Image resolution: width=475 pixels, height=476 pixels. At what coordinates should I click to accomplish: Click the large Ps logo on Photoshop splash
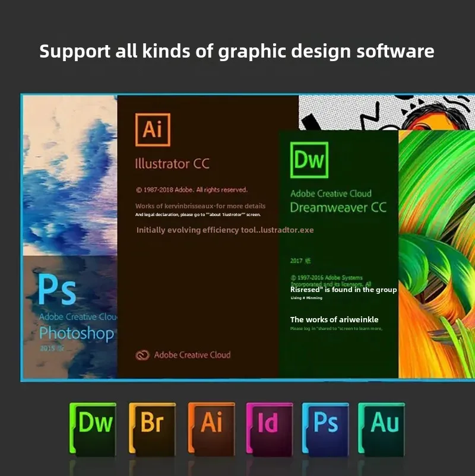click(57, 290)
